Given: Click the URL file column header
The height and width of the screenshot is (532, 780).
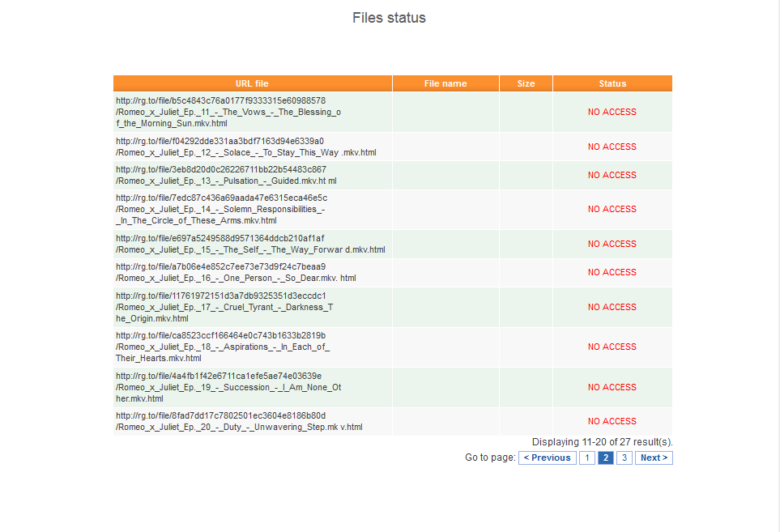Looking at the screenshot, I should 252,83.
